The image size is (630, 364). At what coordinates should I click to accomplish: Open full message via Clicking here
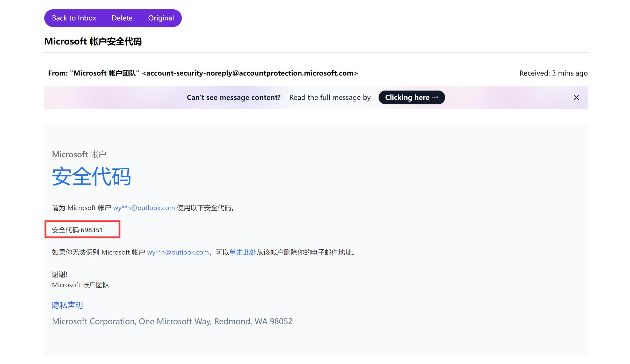pyautogui.click(x=412, y=98)
